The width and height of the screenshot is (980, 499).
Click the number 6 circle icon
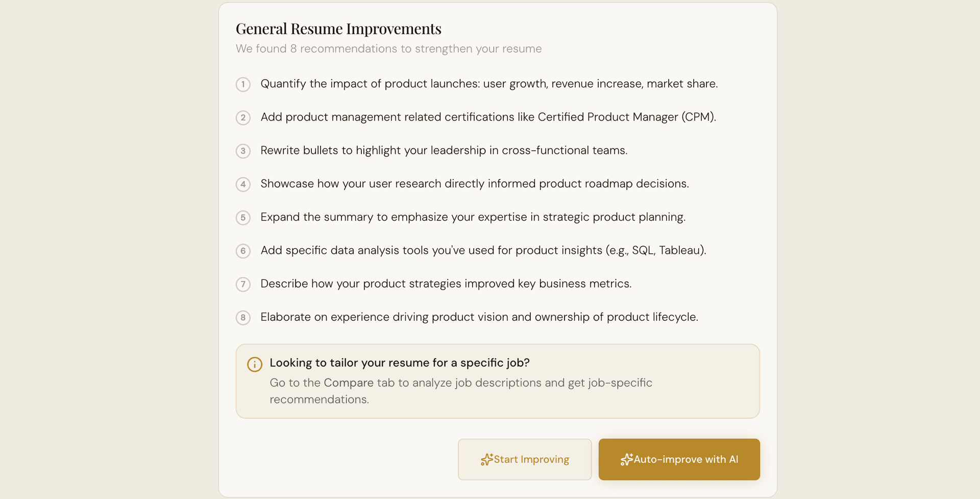pos(243,251)
